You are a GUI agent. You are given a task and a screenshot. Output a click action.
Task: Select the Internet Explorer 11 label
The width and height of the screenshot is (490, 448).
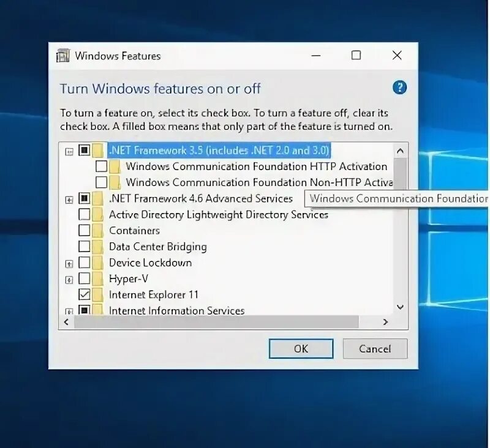tap(154, 295)
